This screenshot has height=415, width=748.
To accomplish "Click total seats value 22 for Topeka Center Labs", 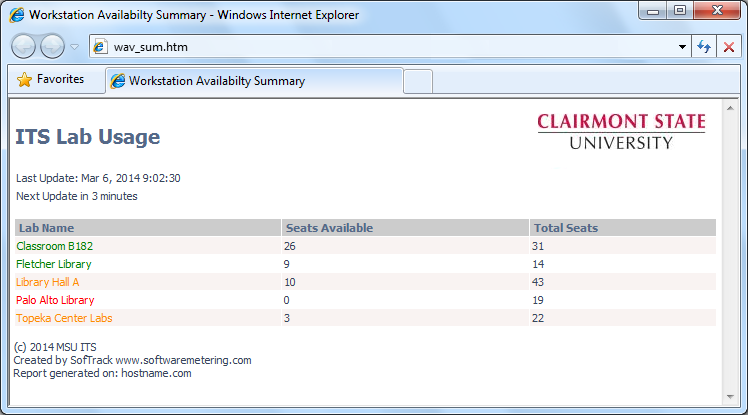I will pyautogui.click(x=538, y=318).
